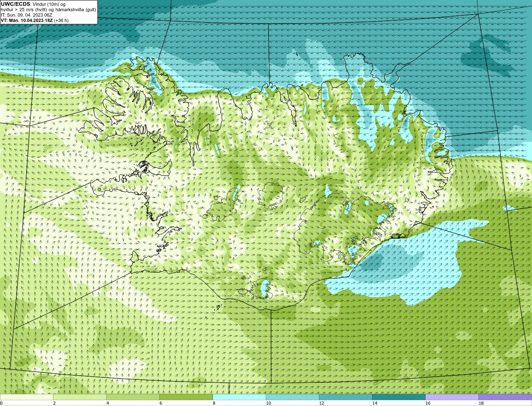The width and height of the screenshot is (532, 406).
Task: Click the 'UWC/ECDS: Vindur (10m) og' title line
Action: (33, 4)
